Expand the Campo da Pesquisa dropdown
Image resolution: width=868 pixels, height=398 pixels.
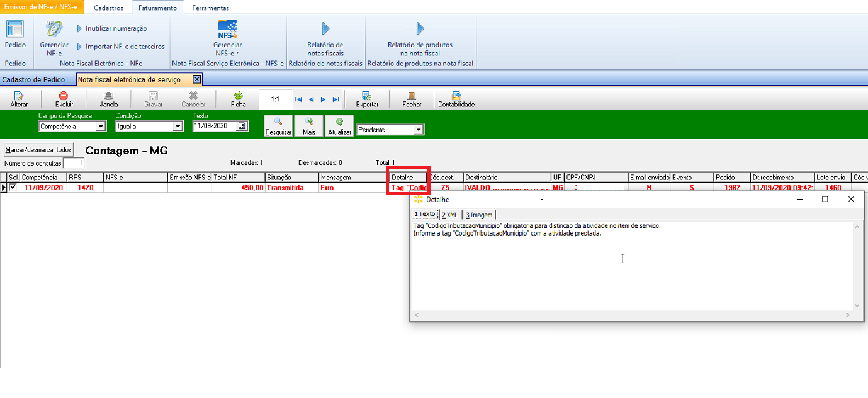pyautogui.click(x=100, y=127)
